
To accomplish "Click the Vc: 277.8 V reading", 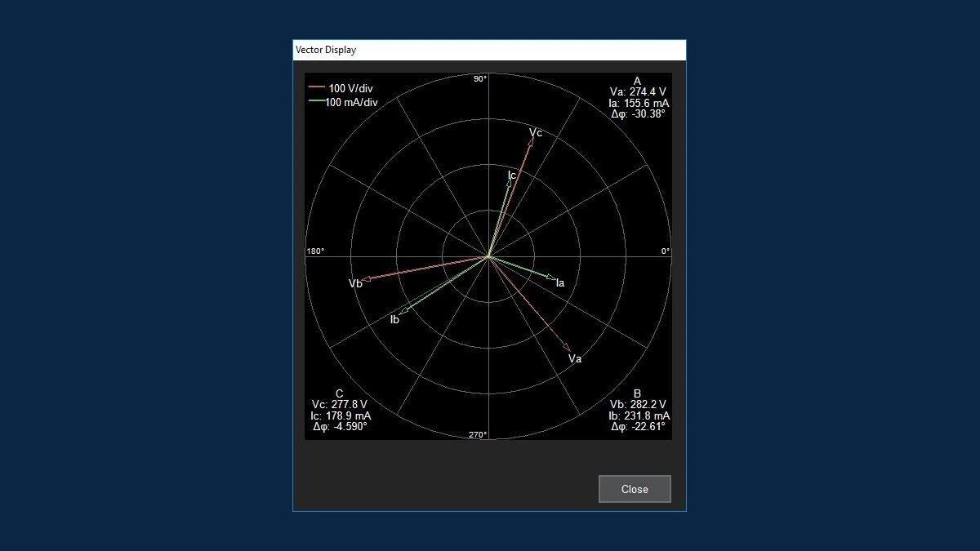I will click(x=340, y=404).
